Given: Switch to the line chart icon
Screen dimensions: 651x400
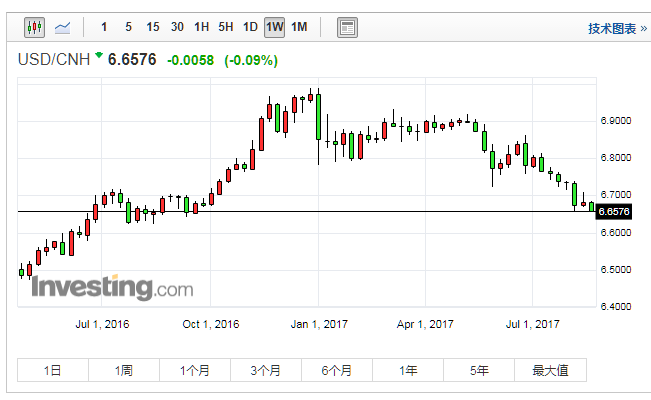Looking at the screenshot, I should point(63,27).
